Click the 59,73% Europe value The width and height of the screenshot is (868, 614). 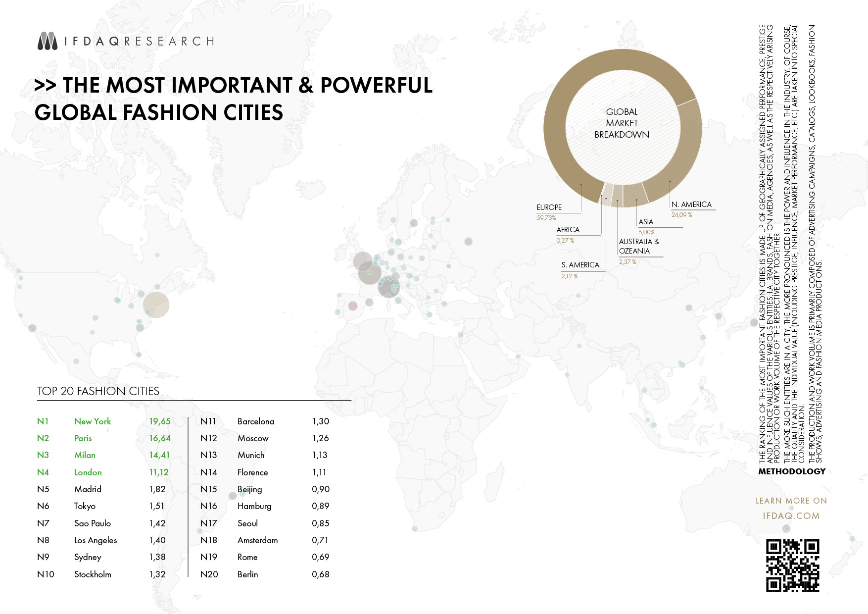[546, 218]
